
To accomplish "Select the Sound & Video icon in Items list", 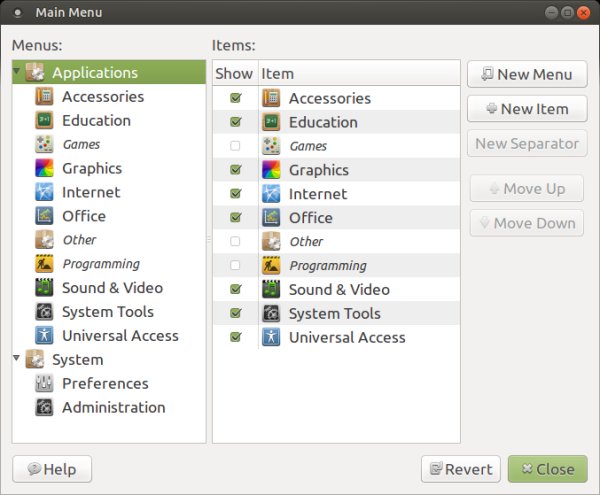I will click(x=271, y=290).
